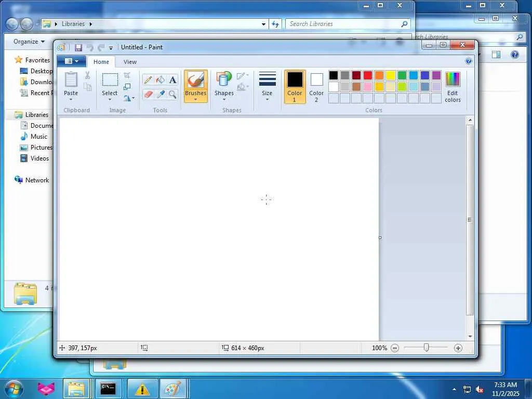Viewport: 532px width, 399px height.
Task: Open the Paint application menu dropdown
Action: (71, 61)
